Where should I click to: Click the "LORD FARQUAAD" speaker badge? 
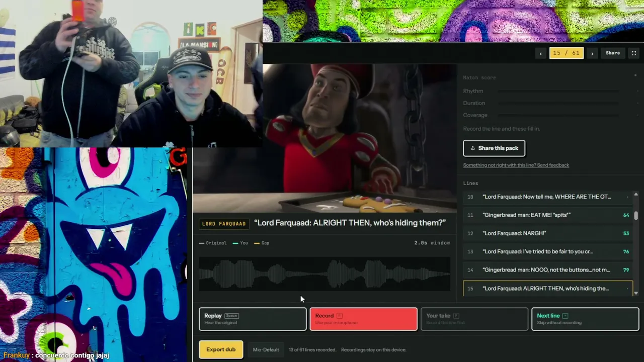(224, 224)
